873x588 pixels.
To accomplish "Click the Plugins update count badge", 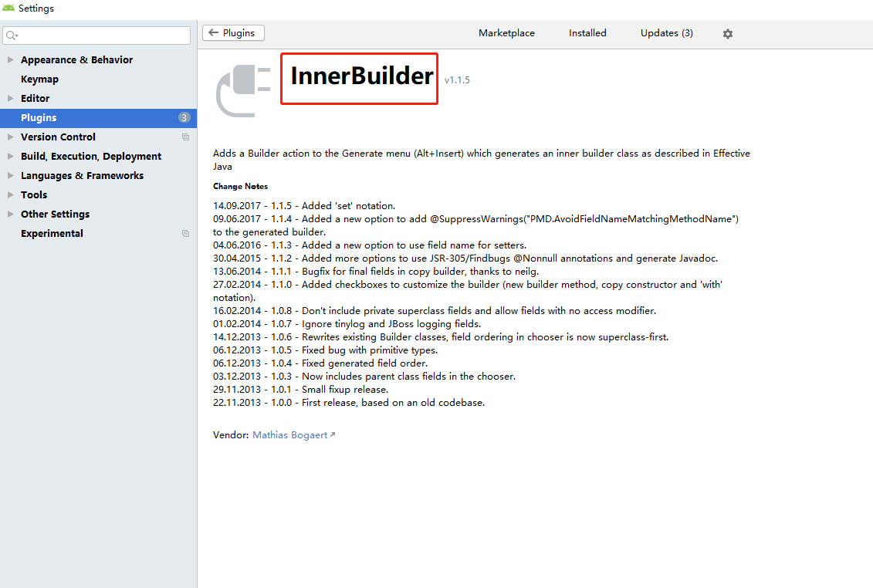I will pyautogui.click(x=184, y=117).
